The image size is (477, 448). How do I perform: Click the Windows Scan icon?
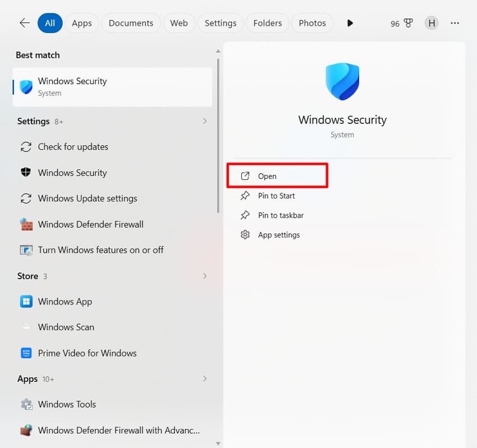[x=26, y=327]
